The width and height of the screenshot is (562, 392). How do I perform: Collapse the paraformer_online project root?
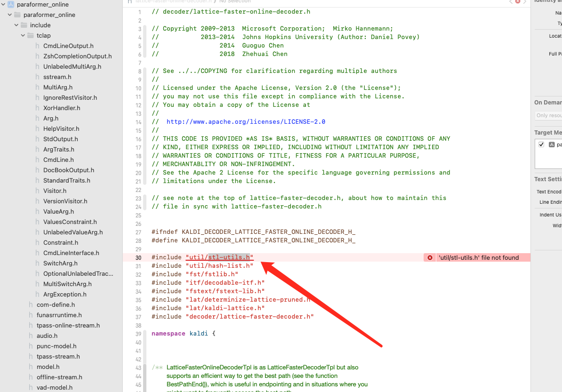(x=3, y=5)
